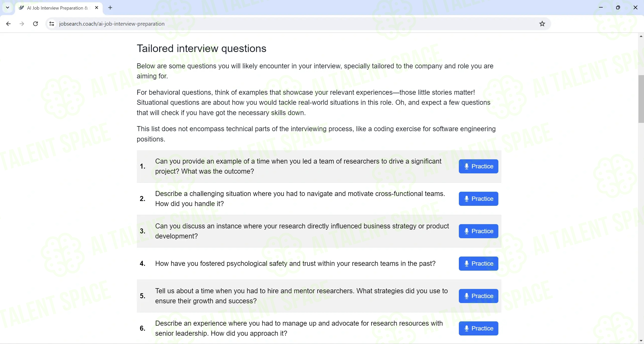This screenshot has height=344, width=644.
Task: Practice question 5 about hiring and mentoring
Action: [478, 296]
